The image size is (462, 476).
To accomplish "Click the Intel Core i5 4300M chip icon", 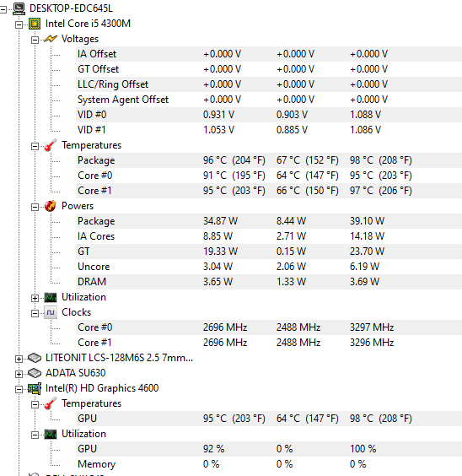I will click(35, 24).
